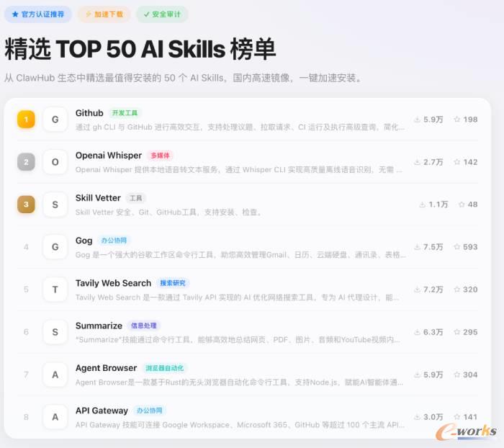The image size is (504, 448).
Task: Open the Agent Browser avatar A icon
Action: [x=55, y=375]
